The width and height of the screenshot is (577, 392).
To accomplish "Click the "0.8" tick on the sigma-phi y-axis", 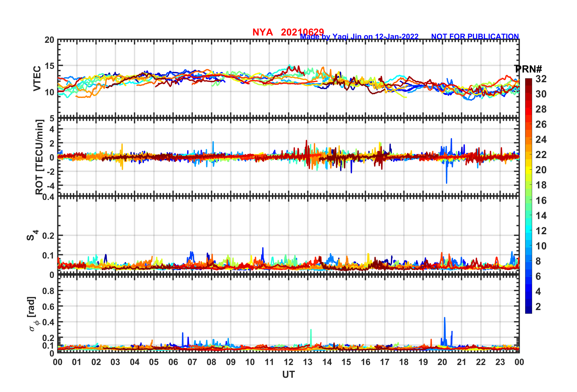I will point(48,291).
